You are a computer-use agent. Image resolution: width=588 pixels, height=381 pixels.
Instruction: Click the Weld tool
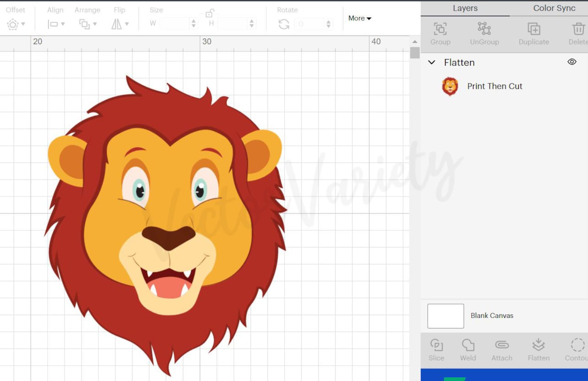[x=468, y=350]
